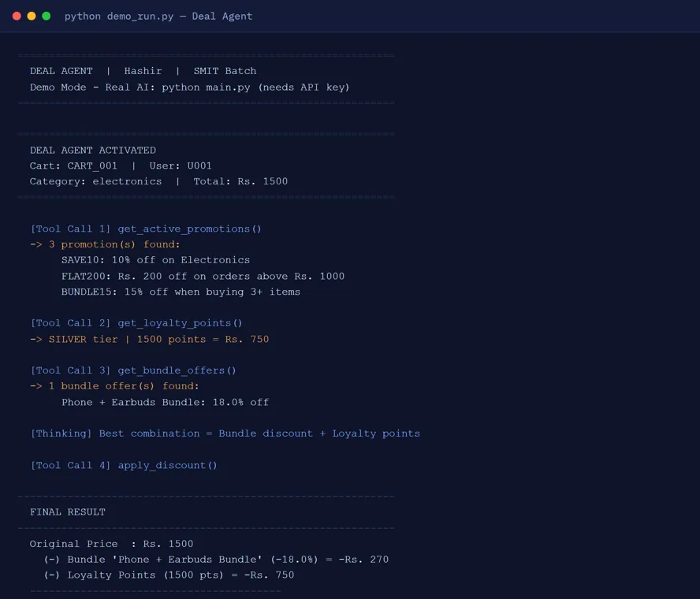This screenshot has height=599, width=700.
Task: Click the 'DEAL AGENT ACTIVATED' heading
Action: pyautogui.click(x=93, y=150)
